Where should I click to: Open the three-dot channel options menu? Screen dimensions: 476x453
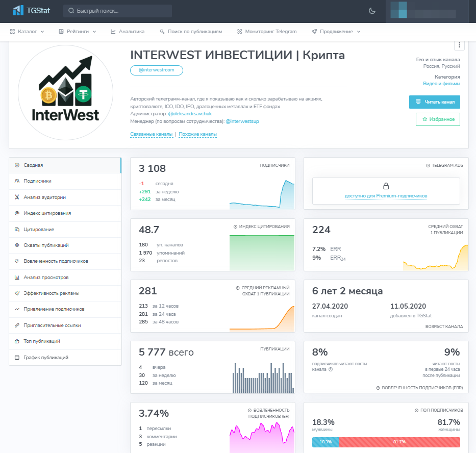[x=459, y=45]
